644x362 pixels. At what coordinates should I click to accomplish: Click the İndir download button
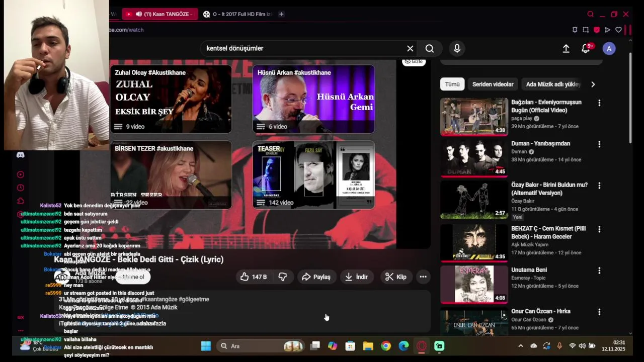[x=356, y=277]
